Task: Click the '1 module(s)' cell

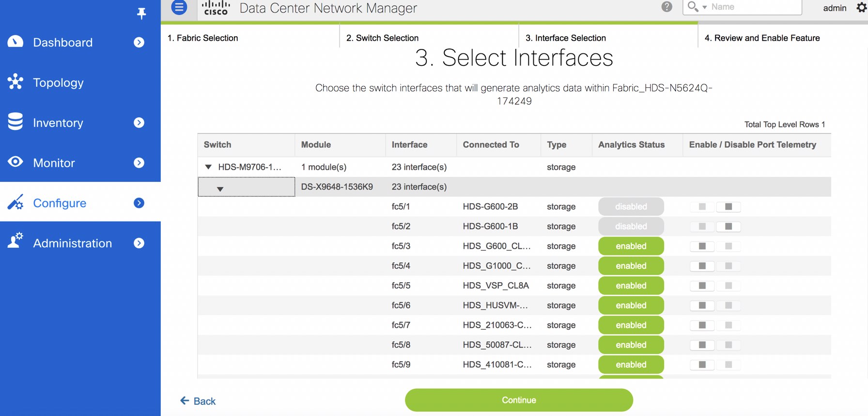Action: [x=324, y=167]
